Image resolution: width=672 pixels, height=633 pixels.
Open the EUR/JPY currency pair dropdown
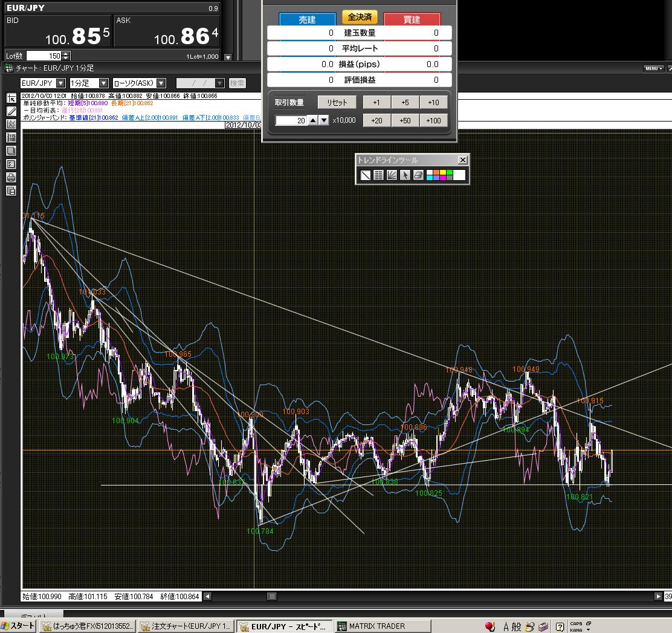pos(62,83)
